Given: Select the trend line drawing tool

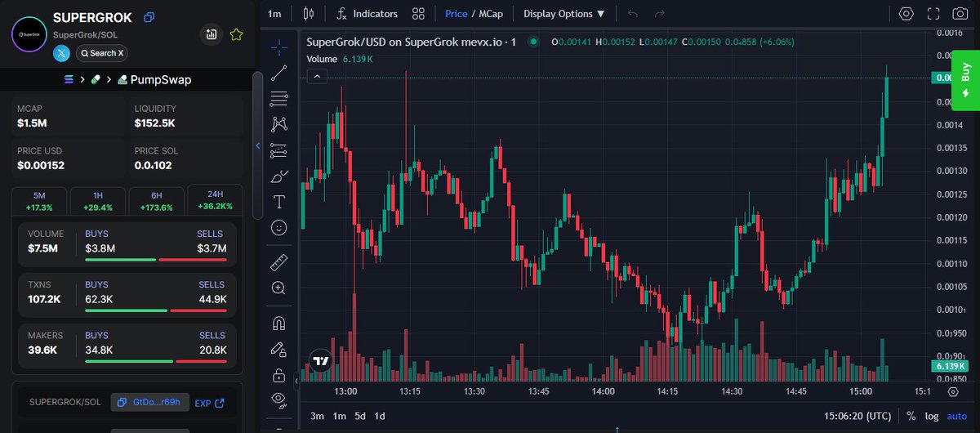Looking at the screenshot, I should pyautogui.click(x=279, y=73).
